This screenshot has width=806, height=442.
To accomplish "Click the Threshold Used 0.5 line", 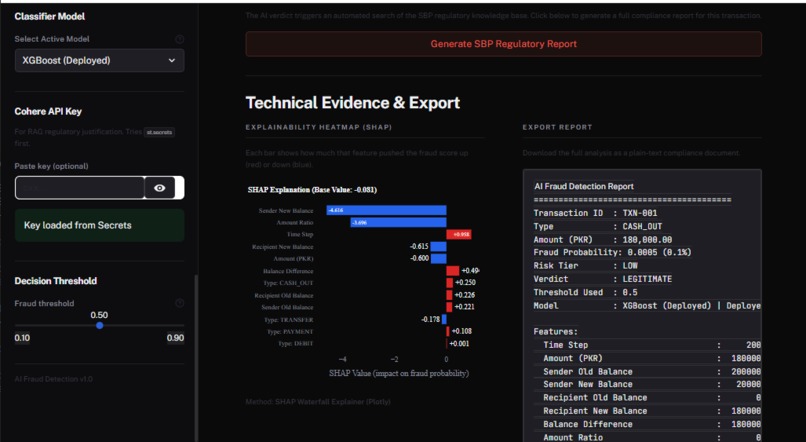I will pyautogui.click(x=585, y=292).
